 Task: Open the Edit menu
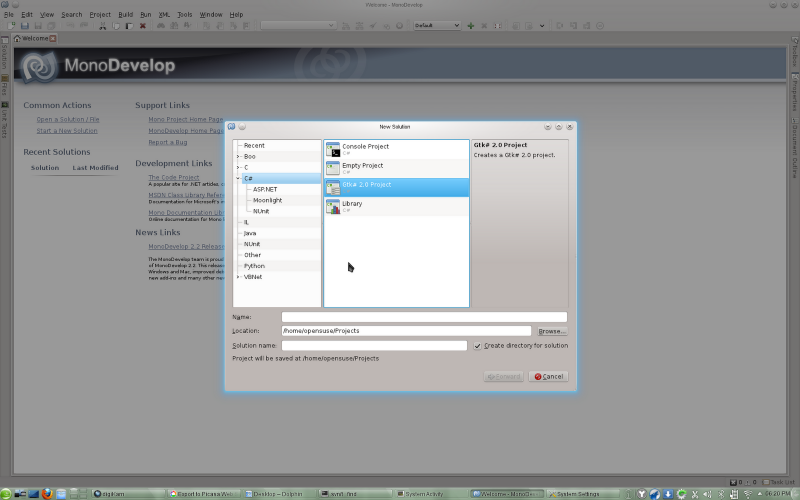pyautogui.click(x=27, y=14)
